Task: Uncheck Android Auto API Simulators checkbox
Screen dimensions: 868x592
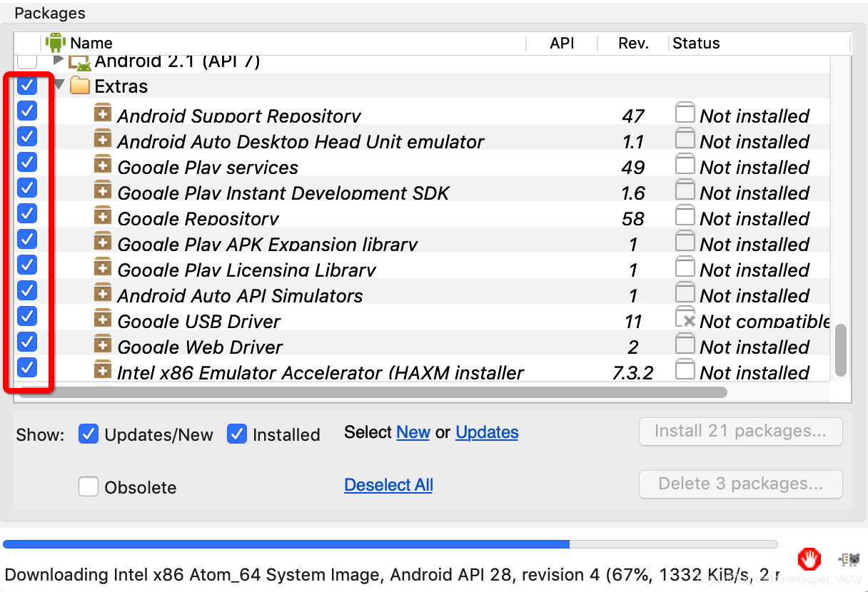Action: [27, 290]
